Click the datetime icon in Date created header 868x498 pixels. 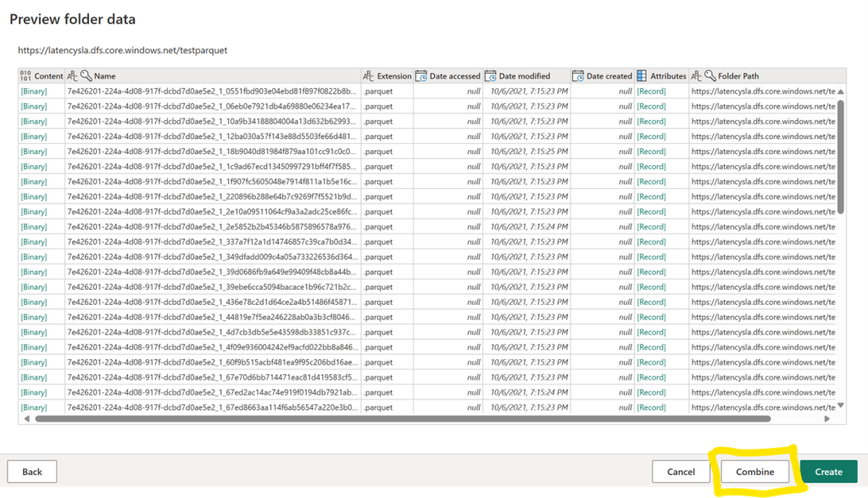(578, 76)
